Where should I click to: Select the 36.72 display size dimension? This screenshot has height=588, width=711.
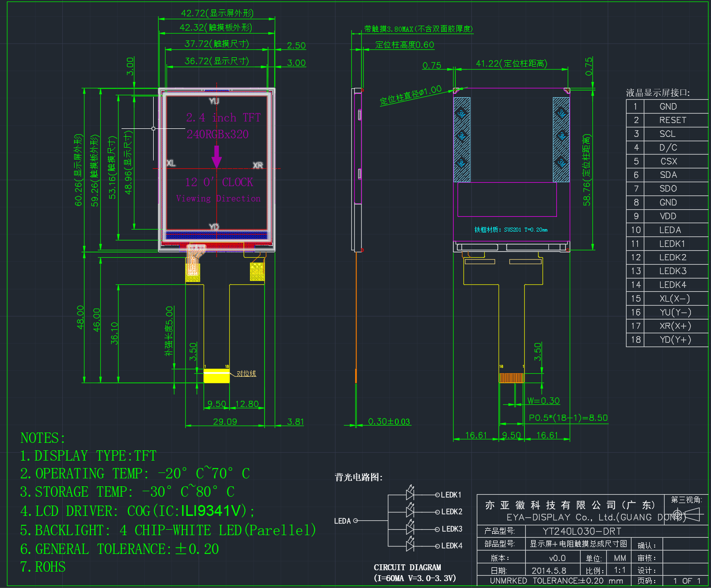pos(216,61)
